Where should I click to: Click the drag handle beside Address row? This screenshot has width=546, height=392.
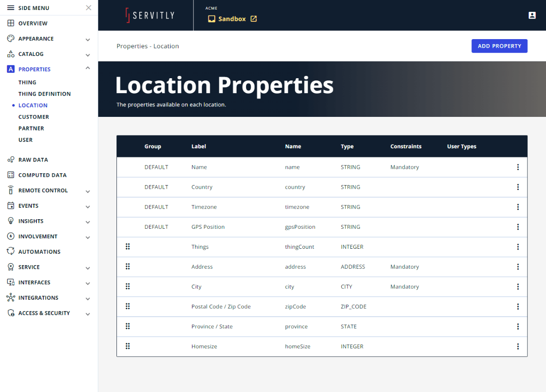coord(128,266)
